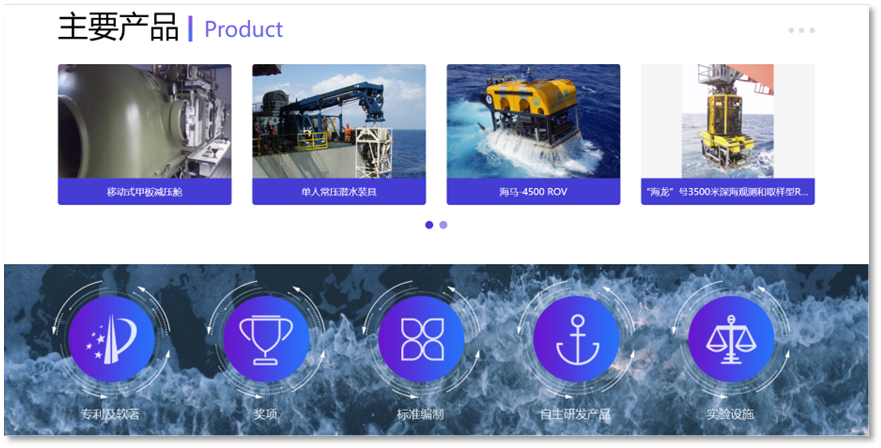Viewport: 881px width, 448px height.
Task: Click the "海龙"号3500米深海观测 caption link
Action: [x=728, y=192]
